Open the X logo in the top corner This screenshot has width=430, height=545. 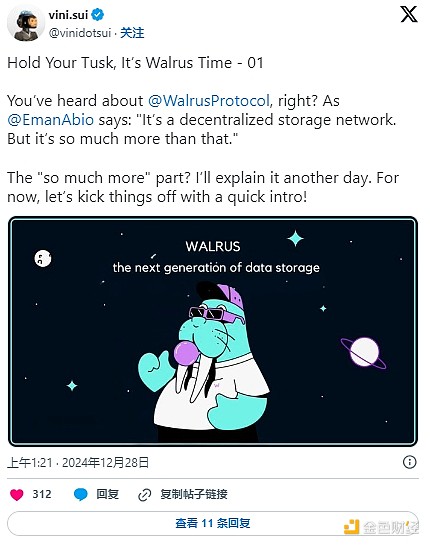click(x=408, y=15)
